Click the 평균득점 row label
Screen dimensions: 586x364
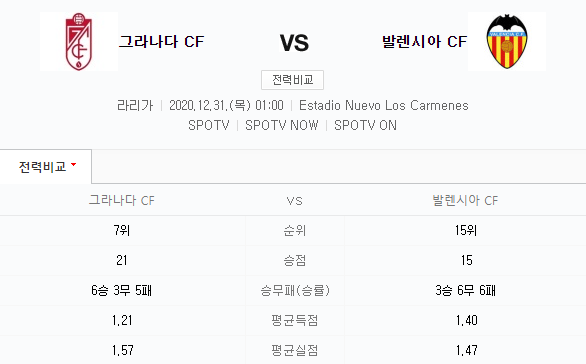[x=295, y=320]
